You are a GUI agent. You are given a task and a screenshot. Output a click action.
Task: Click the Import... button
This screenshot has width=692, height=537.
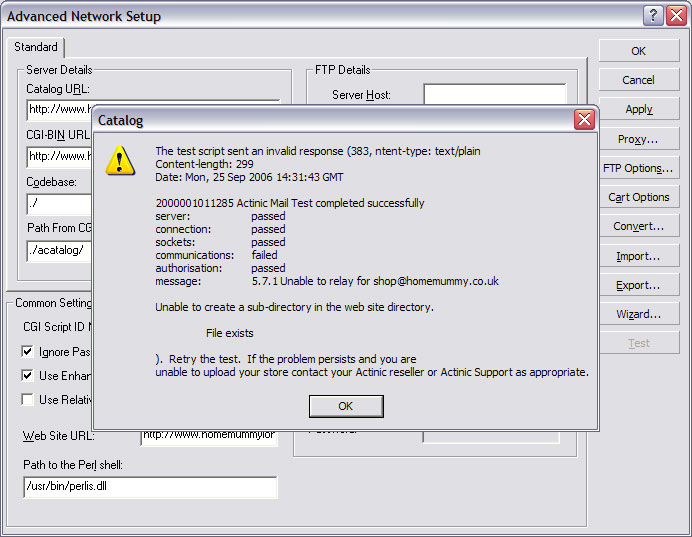point(638,256)
